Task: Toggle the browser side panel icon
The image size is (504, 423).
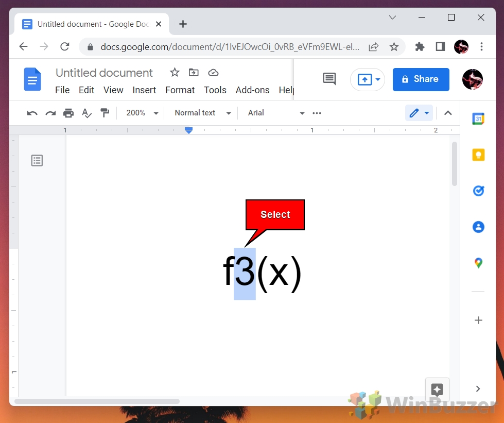Action: (440, 47)
